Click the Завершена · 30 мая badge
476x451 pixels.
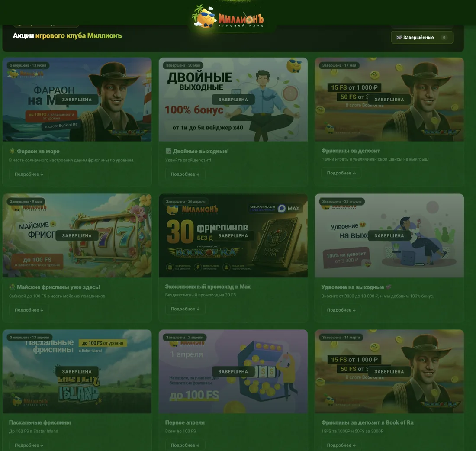pyautogui.click(x=183, y=65)
